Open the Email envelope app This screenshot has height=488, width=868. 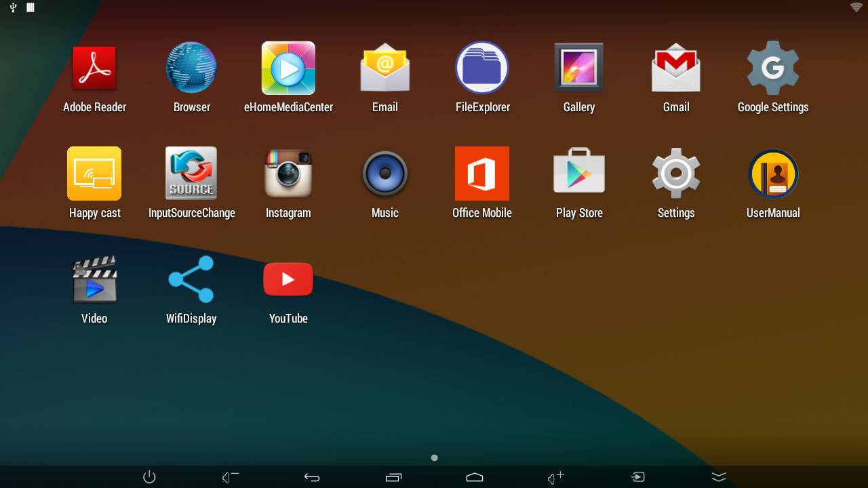(384, 68)
